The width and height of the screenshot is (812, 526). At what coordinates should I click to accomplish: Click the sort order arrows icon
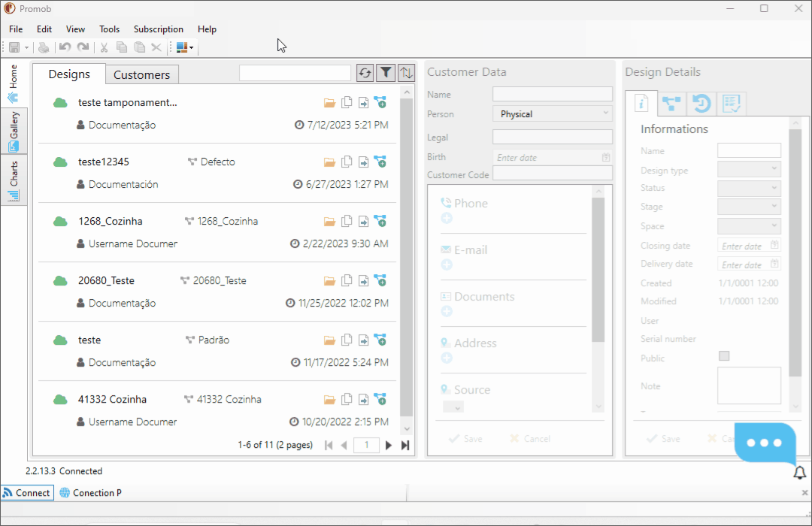(407, 73)
